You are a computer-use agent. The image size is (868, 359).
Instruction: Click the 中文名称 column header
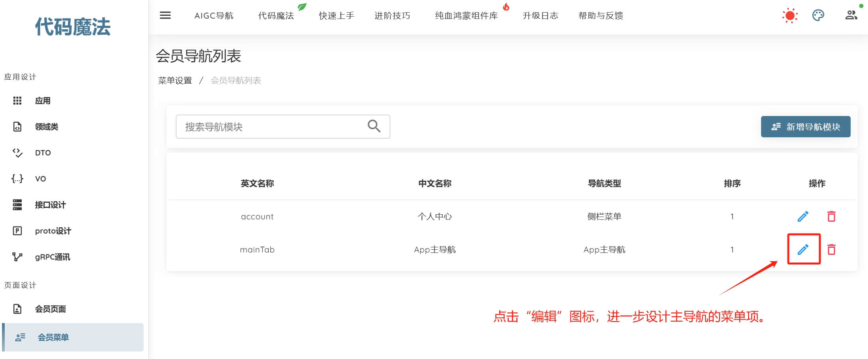click(435, 183)
